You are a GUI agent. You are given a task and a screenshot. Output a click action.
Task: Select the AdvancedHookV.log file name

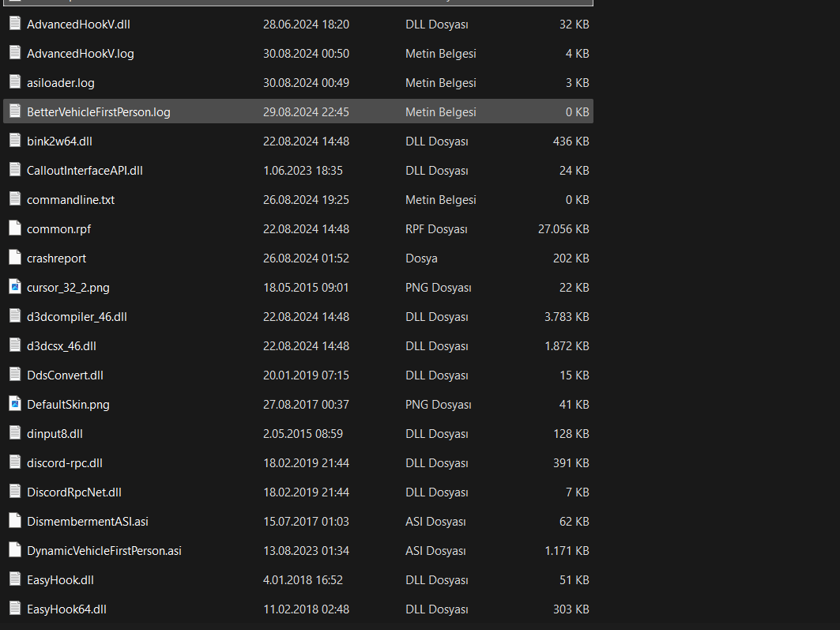coord(80,54)
